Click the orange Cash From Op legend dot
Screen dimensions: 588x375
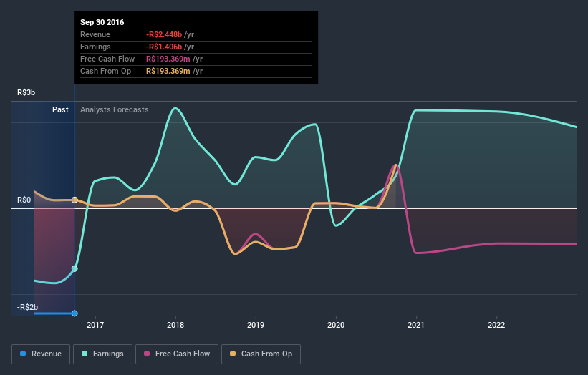[x=233, y=354]
